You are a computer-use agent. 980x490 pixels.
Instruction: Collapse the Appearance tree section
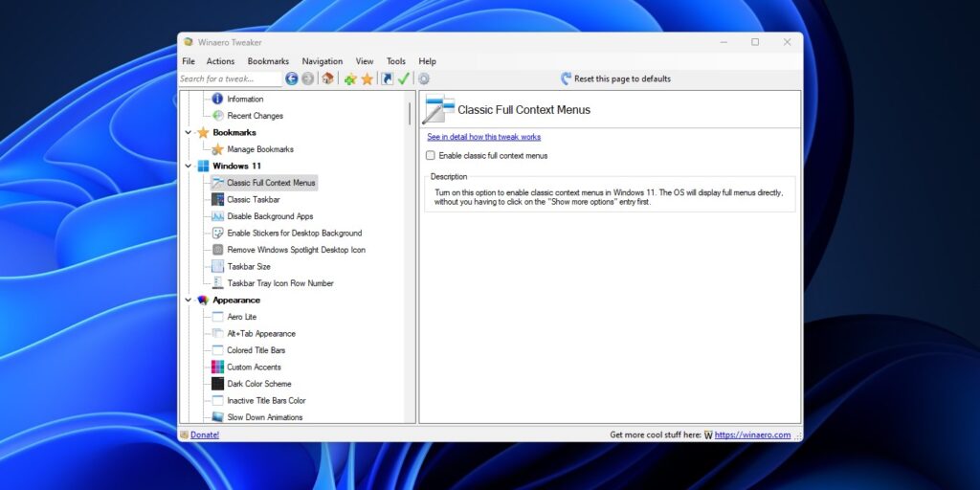[x=189, y=300]
